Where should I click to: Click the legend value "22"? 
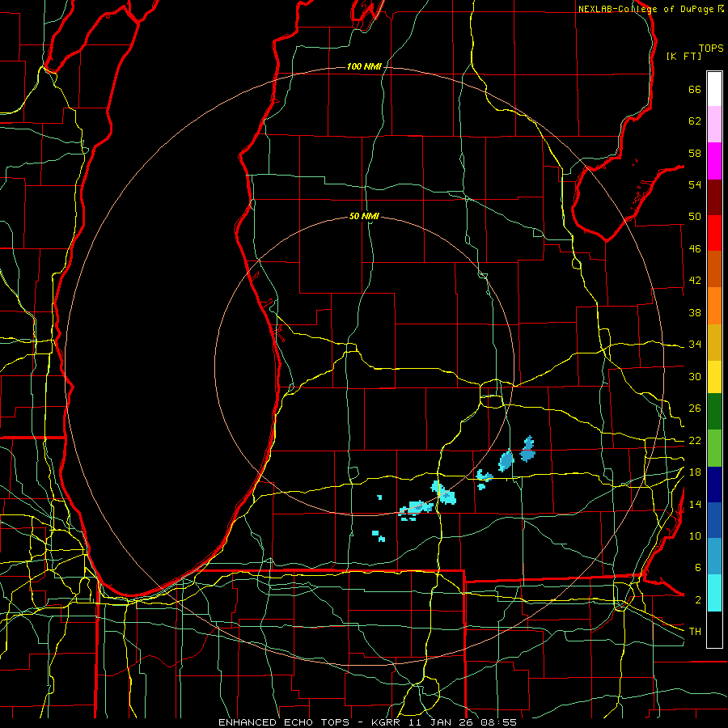695,440
